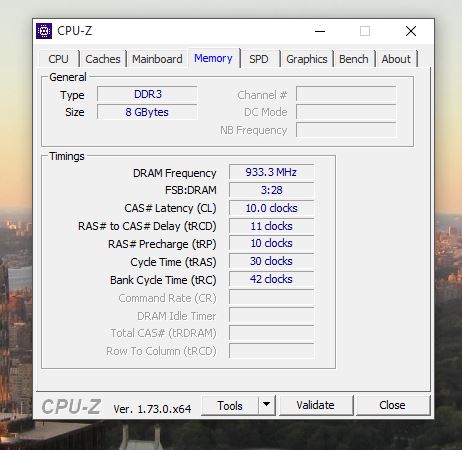This screenshot has height=450, width=462.
Task: Select the 42 clocks tRC value
Action: (x=271, y=280)
